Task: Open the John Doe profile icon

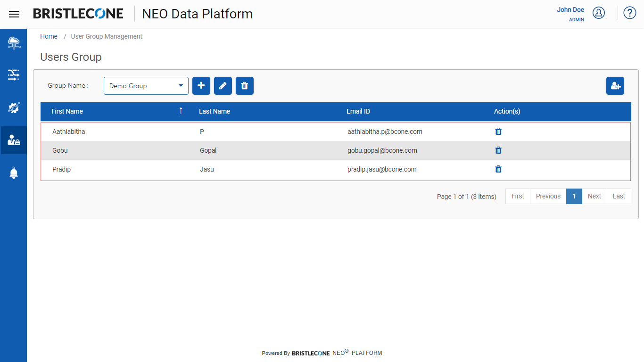Action: (x=599, y=13)
